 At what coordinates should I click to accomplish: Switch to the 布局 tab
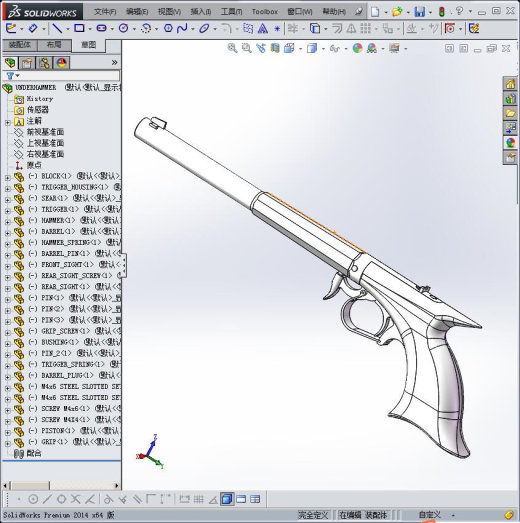tap(54, 45)
